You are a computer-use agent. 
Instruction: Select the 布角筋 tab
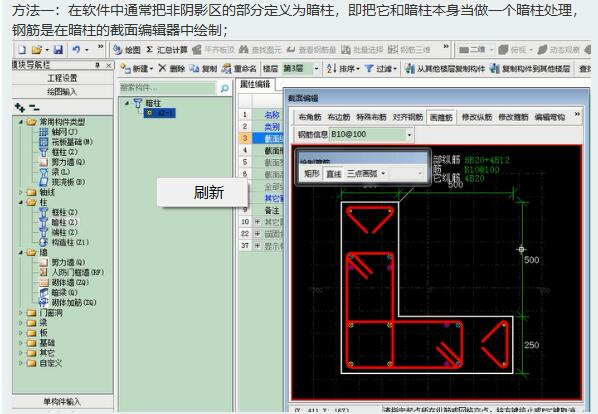coord(310,117)
